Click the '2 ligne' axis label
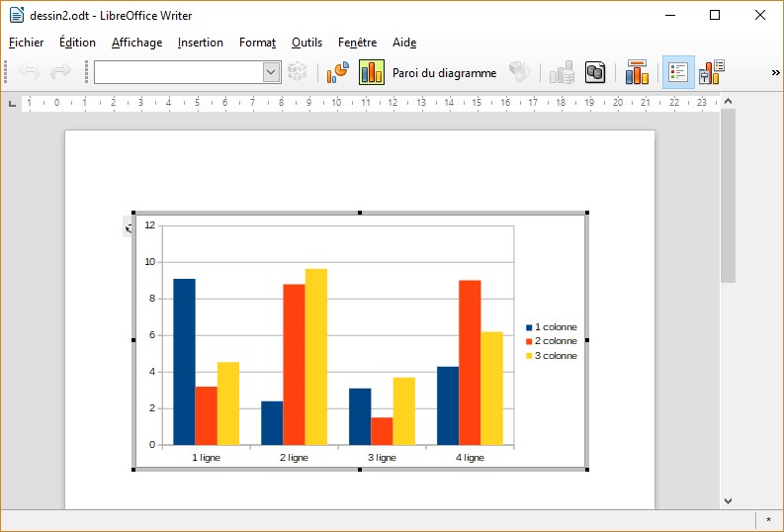 [294, 458]
